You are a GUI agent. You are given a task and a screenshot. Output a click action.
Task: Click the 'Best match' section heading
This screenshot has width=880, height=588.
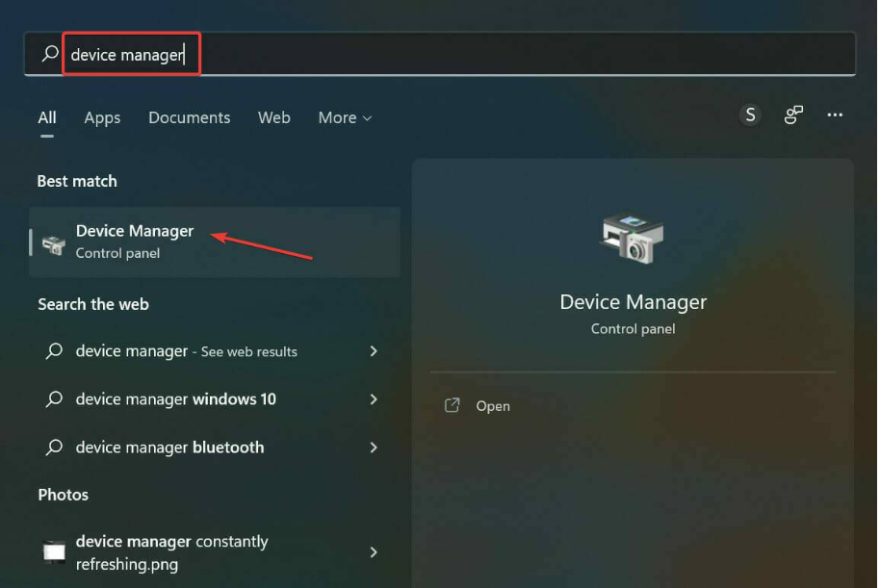pyautogui.click(x=77, y=181)
